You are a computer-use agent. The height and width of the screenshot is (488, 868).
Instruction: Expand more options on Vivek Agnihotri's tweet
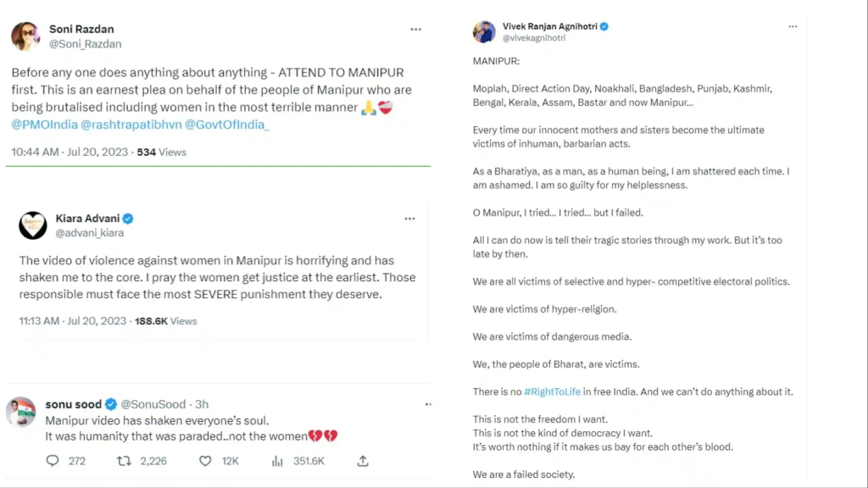tap(793, 26)
